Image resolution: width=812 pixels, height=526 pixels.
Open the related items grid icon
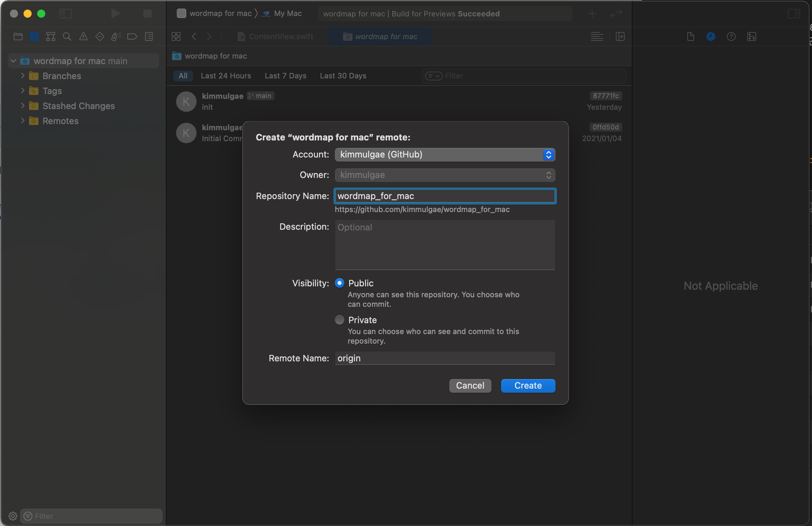pyautogui.click(x=176, y=36)
